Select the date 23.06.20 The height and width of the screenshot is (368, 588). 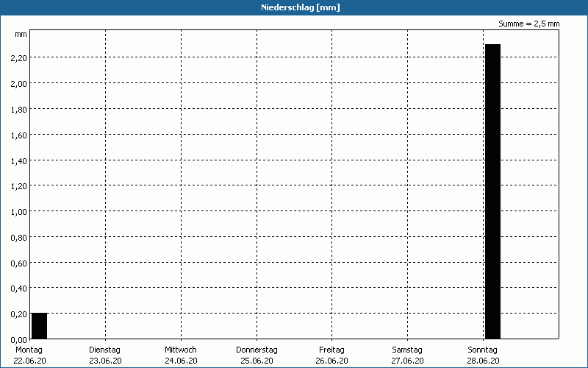[105, 361]
